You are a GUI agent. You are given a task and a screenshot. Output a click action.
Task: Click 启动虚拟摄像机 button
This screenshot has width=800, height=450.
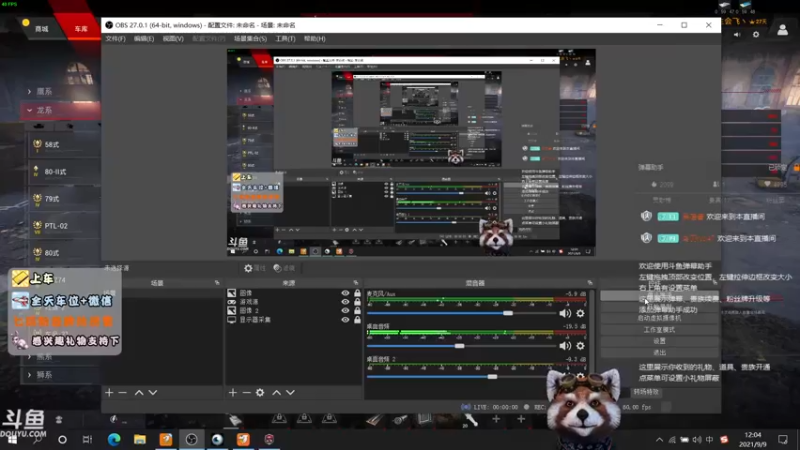(659, 318)
